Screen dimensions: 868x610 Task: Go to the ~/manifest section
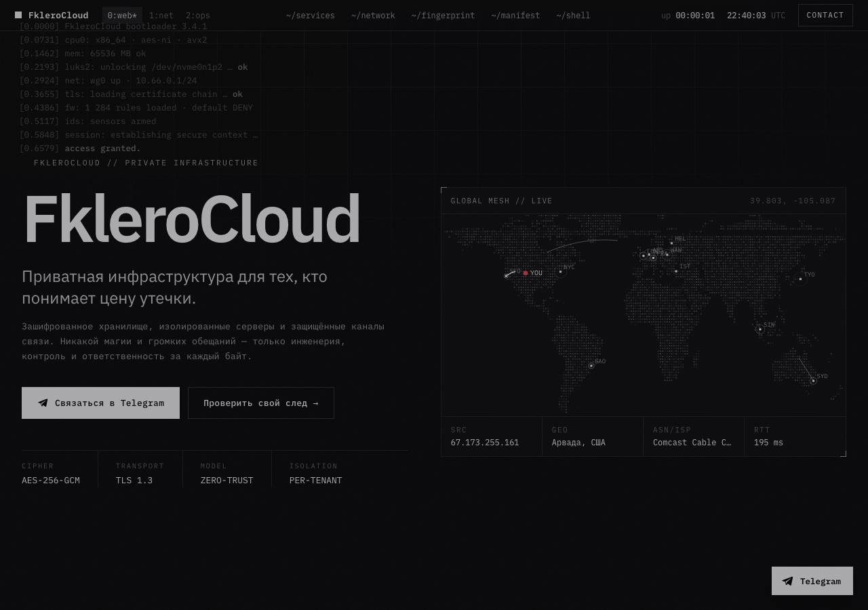click(515, 16)
